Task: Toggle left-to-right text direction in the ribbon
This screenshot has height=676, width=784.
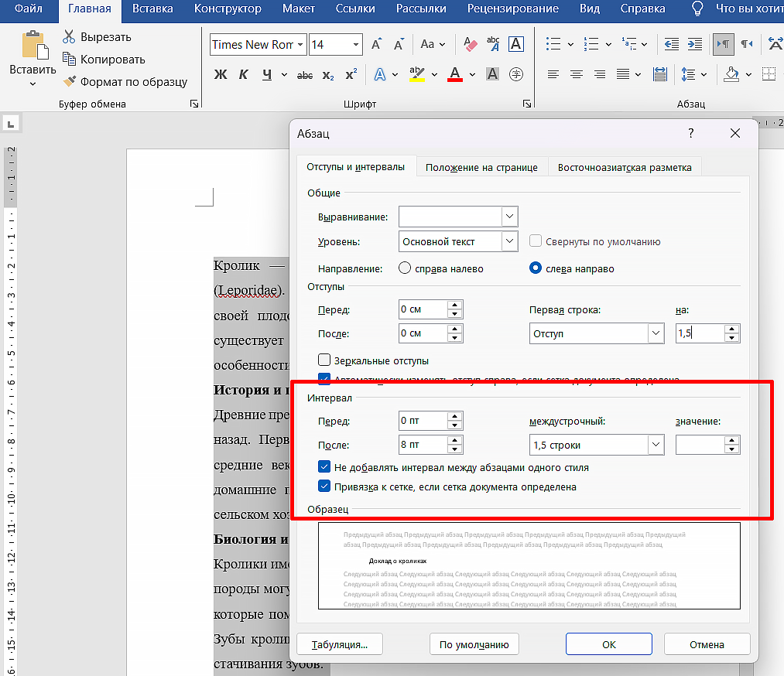Action: [724, 44]
